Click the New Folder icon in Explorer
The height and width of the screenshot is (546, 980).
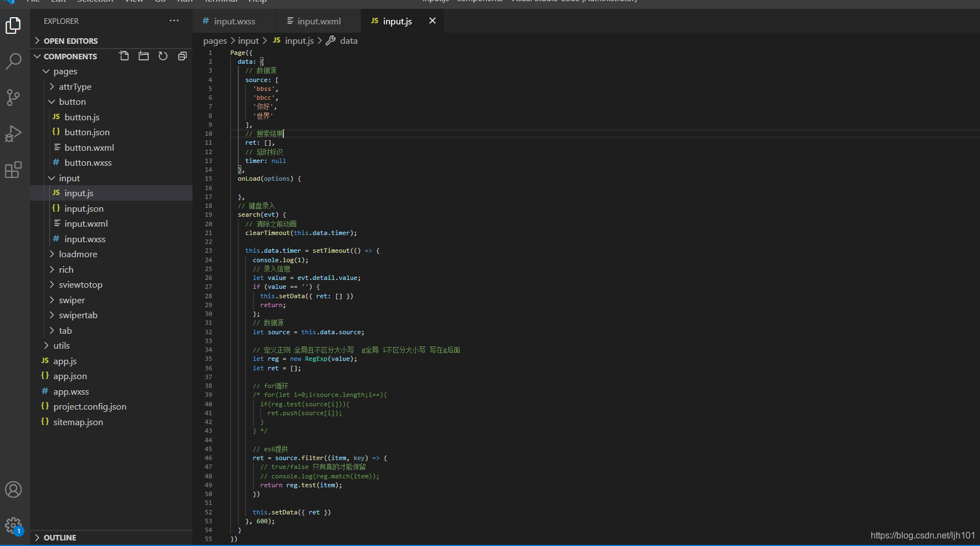pyautogui.click(x=144, y=56)
